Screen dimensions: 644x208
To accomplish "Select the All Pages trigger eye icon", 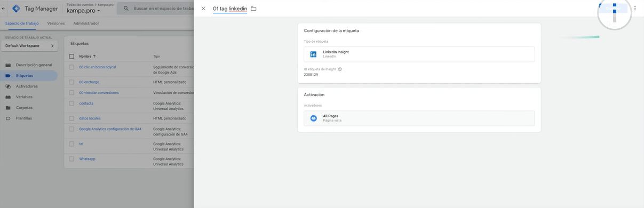I will click(x=314, y=118).
